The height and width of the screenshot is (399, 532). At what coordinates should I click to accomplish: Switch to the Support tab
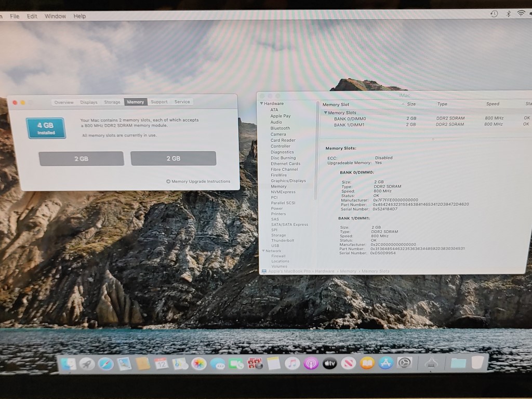click(159, 102)
